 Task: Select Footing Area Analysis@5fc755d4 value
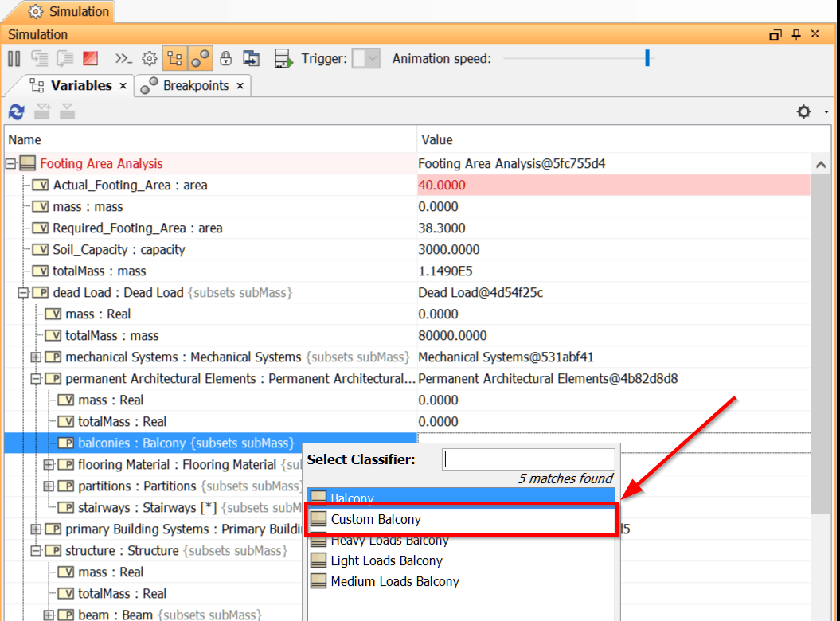(614, 164)
